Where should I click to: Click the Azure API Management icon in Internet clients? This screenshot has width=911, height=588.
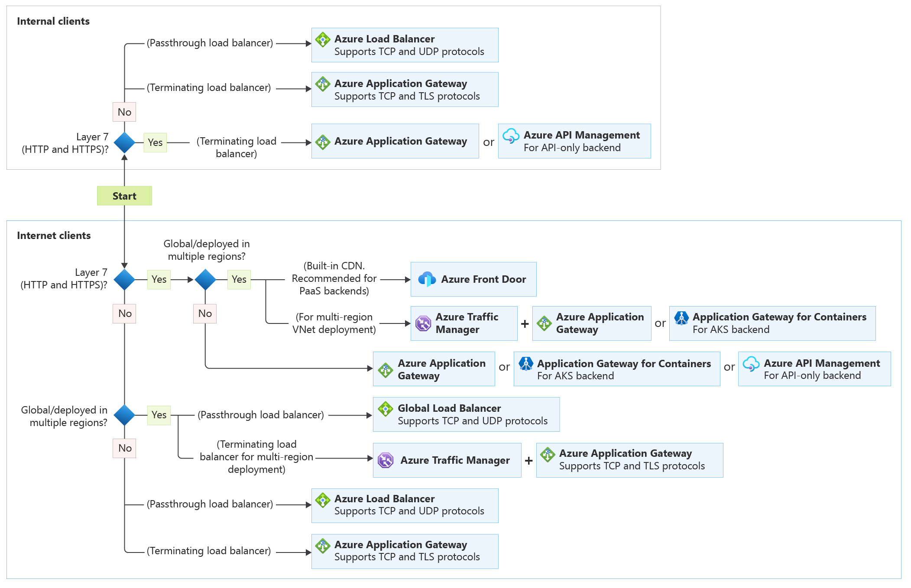click(x=751, y=364)
